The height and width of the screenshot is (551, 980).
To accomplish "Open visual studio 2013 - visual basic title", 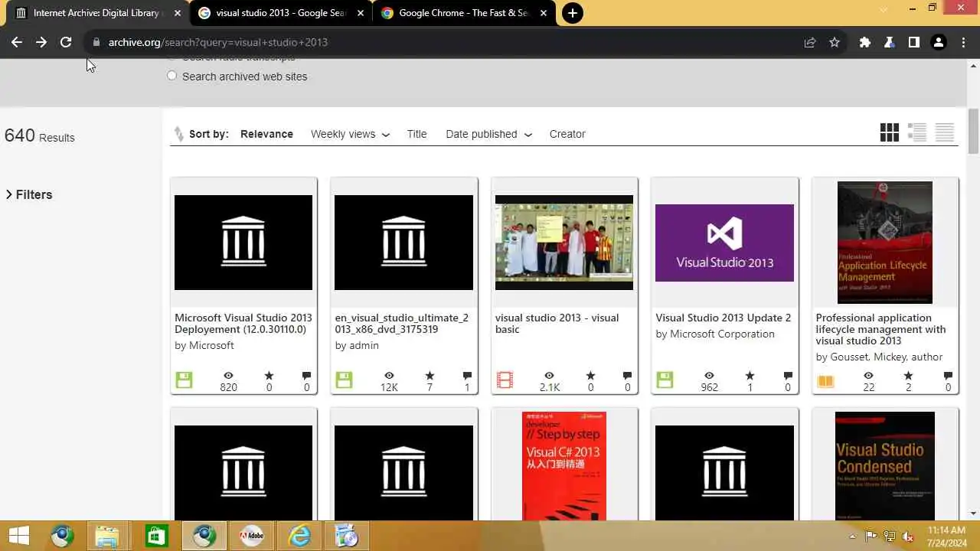I will (557, 324).
